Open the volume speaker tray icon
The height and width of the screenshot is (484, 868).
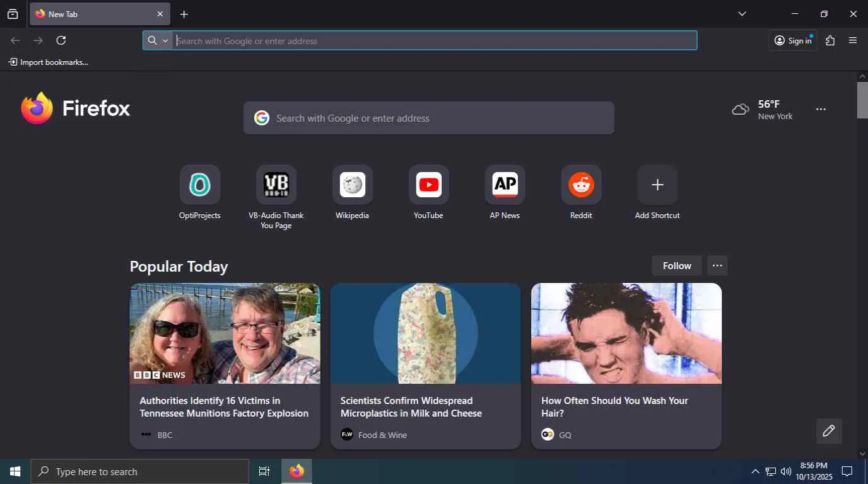(x=786, y=471)
